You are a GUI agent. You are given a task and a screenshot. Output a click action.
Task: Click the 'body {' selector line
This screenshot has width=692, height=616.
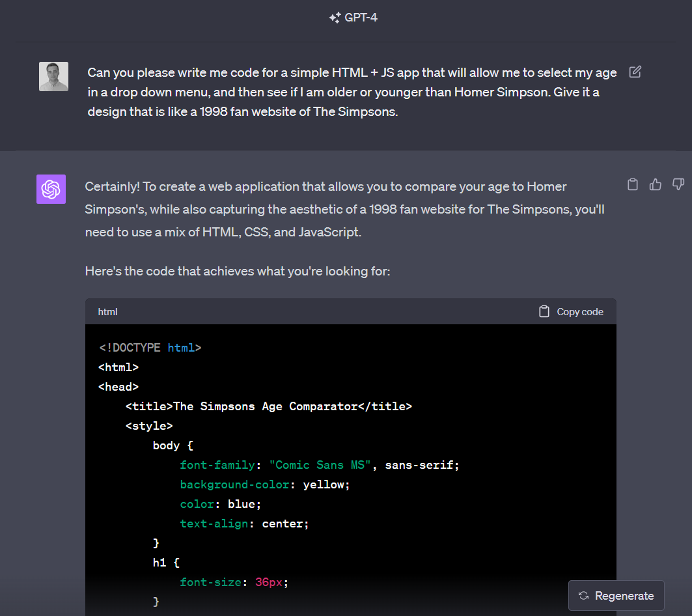pyautogui.click(x=173, y=445)
